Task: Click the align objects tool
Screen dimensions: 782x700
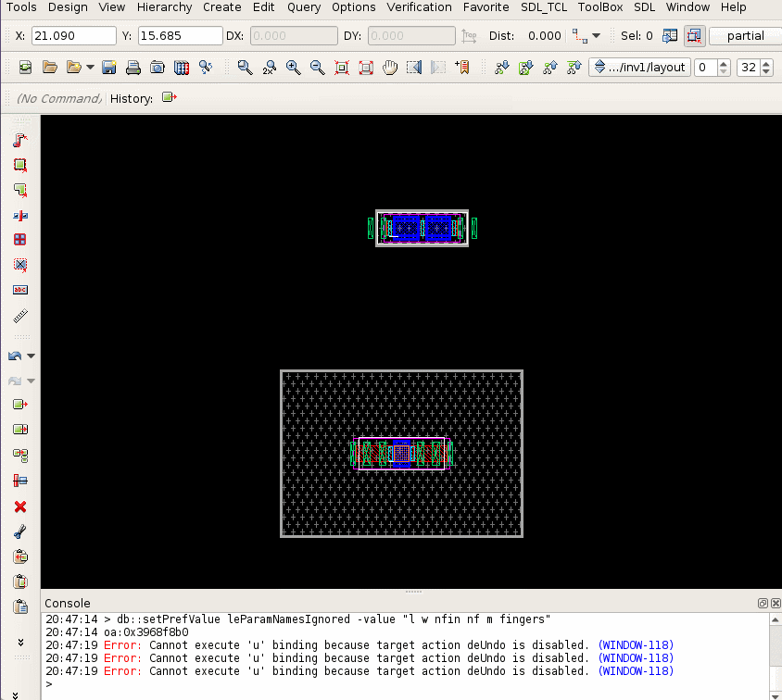Action: [20, 481]
